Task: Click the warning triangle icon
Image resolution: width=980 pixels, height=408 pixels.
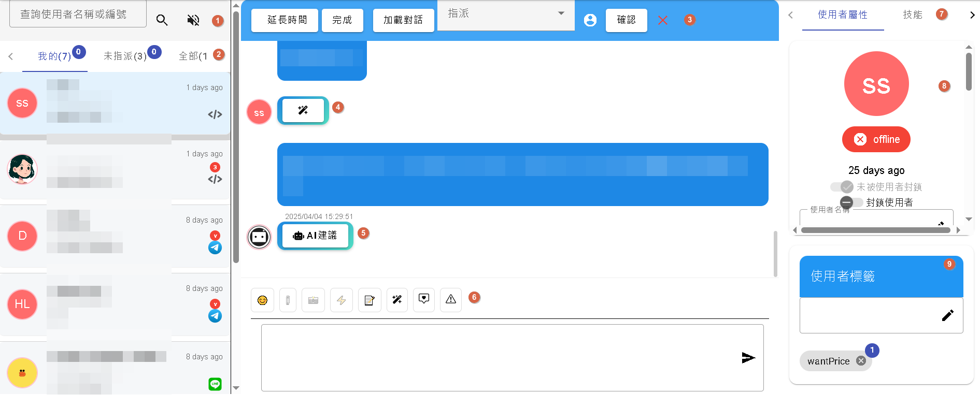Action: click(x=450, y=299)
